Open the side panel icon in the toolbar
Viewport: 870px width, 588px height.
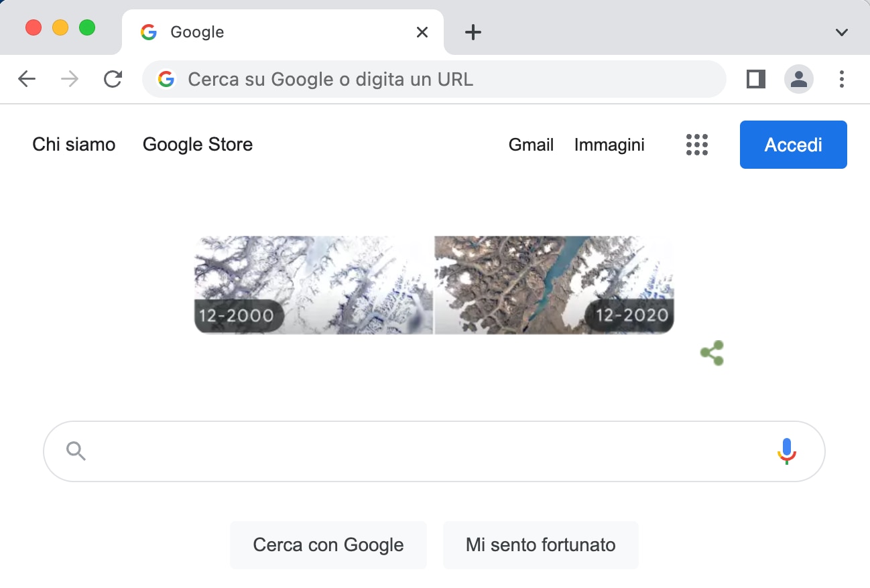click(756, 80)
